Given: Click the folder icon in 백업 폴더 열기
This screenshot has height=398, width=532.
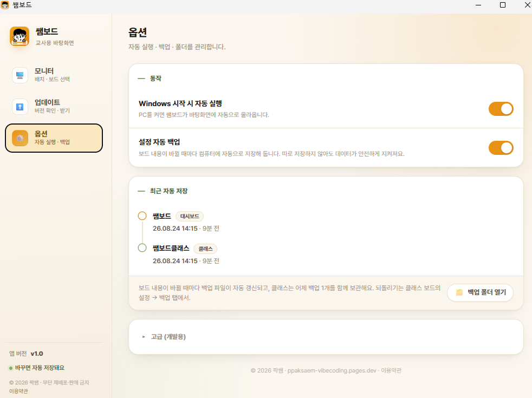Looking at the screenshot, I should click(x=459, y=292).
